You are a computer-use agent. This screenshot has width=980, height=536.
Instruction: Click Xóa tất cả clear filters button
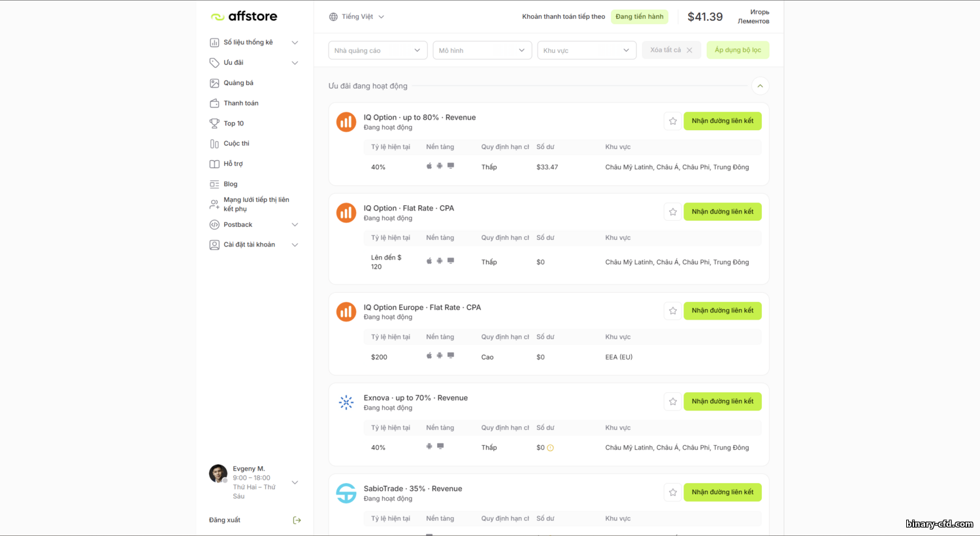click(x=672, y=50)
